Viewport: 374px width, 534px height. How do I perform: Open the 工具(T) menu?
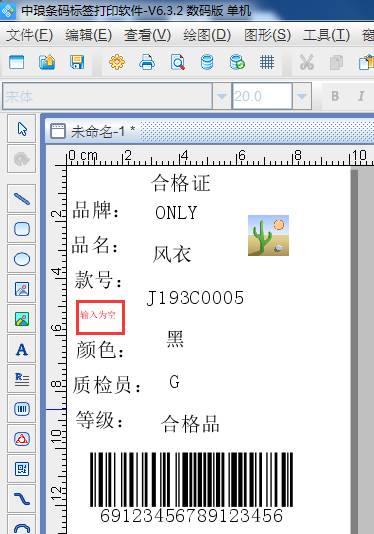pyautogui.click(x=326, y=35)
